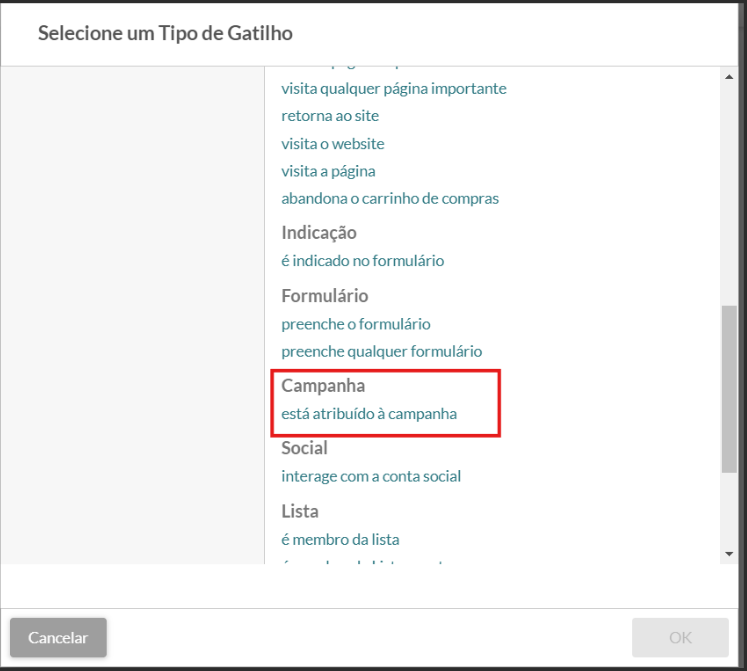Click 'preenche o formulário' trigger link
The width and height of the screenshot is (747, 671).
tap(356, 324)
